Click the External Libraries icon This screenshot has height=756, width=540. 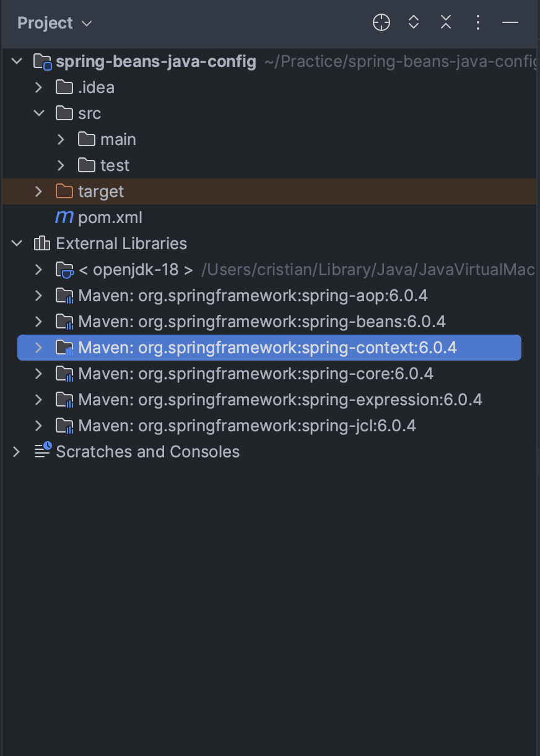tap(42, 244)
